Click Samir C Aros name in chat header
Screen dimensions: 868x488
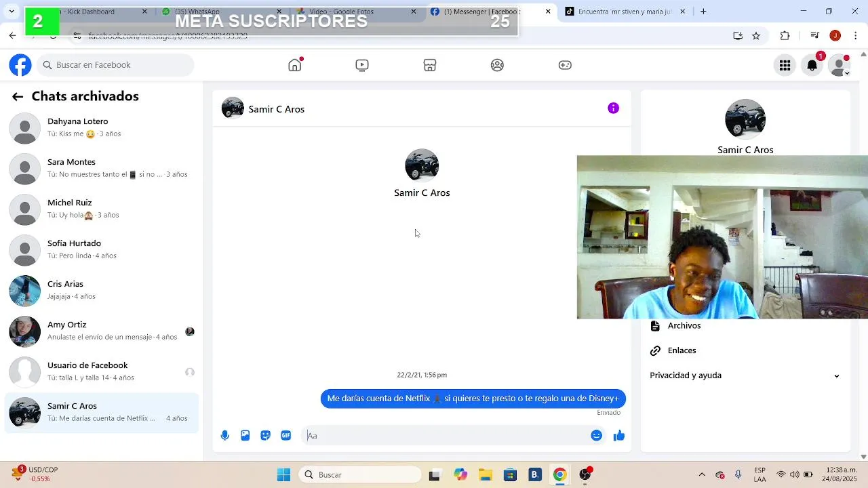[x=277, y=109]
